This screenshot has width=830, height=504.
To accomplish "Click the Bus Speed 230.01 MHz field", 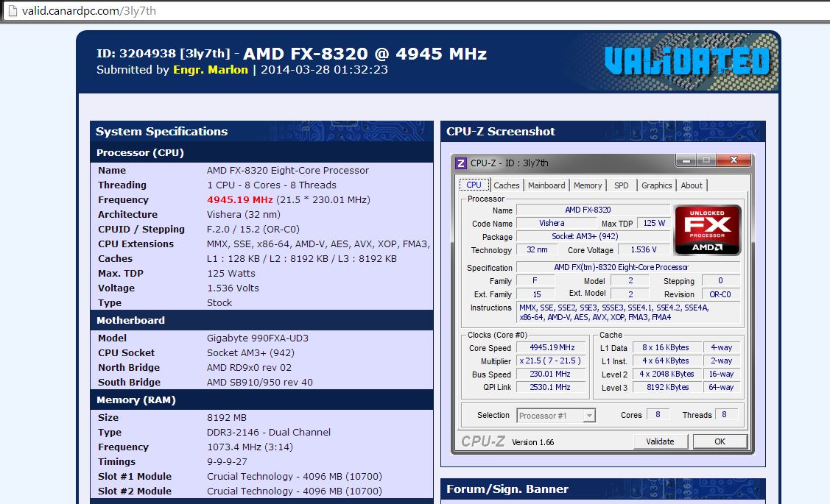I will pyautogui.click(x=551, y=374).
